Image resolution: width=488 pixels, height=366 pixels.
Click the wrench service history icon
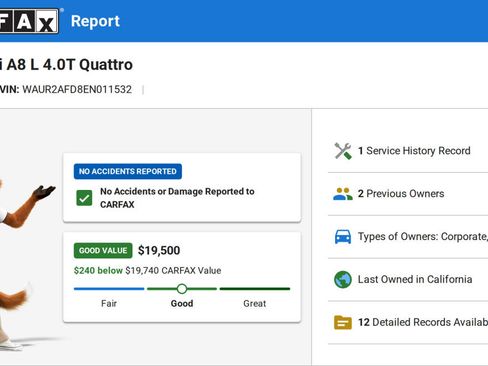pyautogui.click(x=343, y=151)
